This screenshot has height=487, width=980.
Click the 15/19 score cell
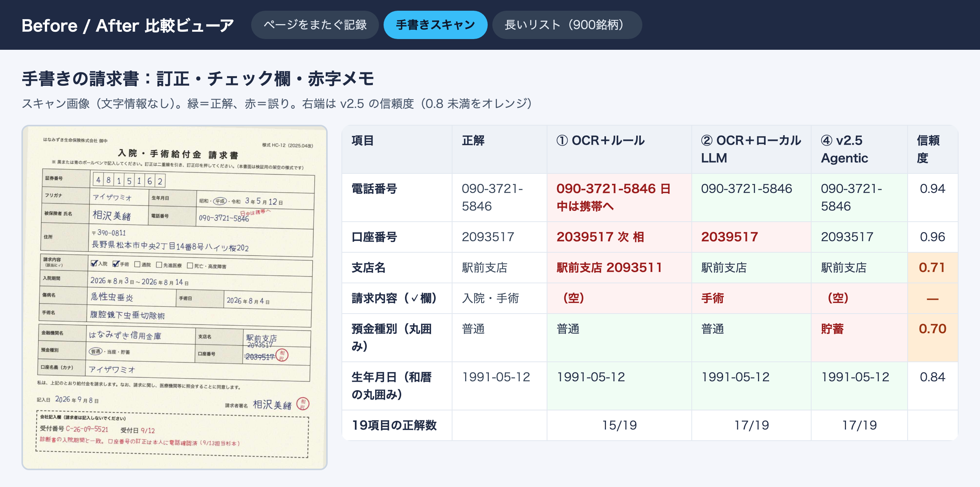pyautogui.click(x=619, y=425)
